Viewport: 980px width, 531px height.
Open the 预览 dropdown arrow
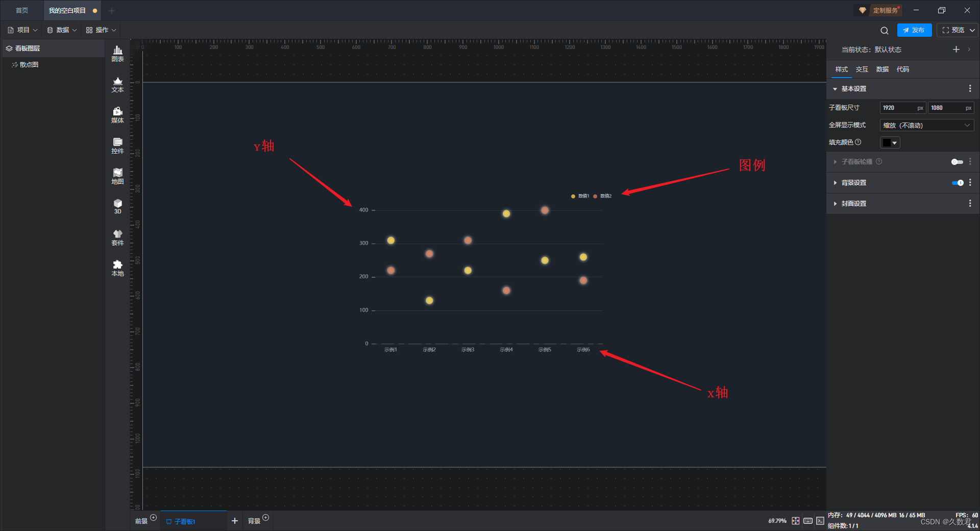pyautogui.click(x=972, y=30)
